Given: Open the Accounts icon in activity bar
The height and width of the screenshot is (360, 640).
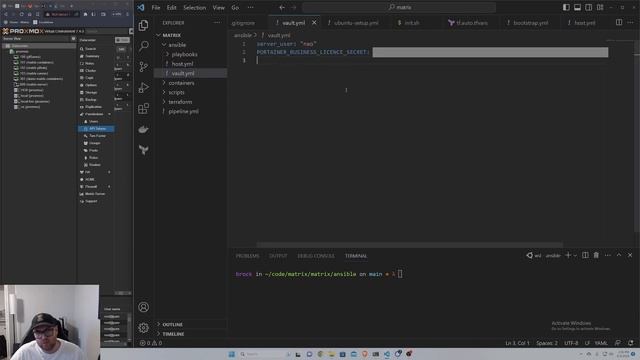Looking at the screenshot, I should pyautogui.click(x=143, y=307).
